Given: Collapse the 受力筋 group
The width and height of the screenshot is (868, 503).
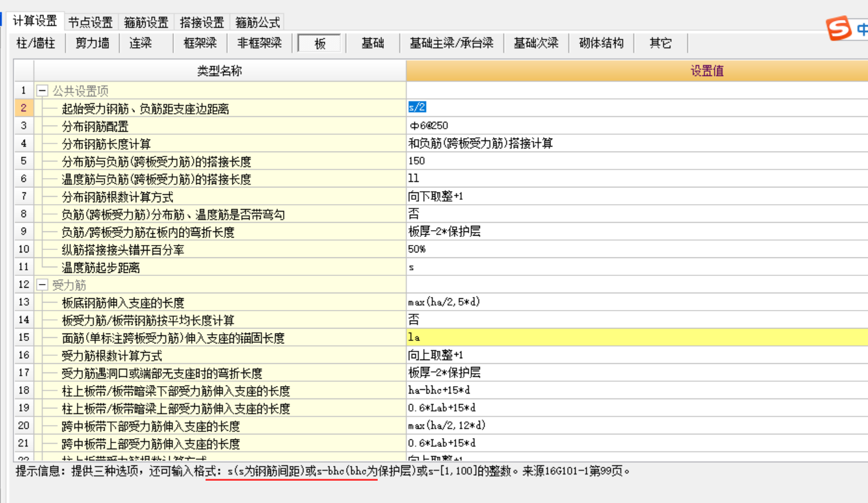Looking at the screenshot, I should pyautogui.click(x=42, y=285).
